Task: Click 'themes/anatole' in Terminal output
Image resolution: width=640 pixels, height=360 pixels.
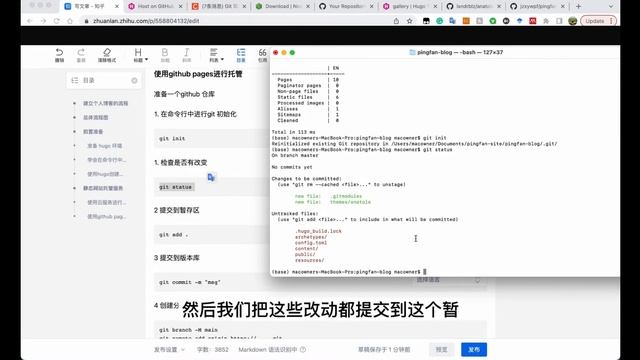Action: [351, 202]
